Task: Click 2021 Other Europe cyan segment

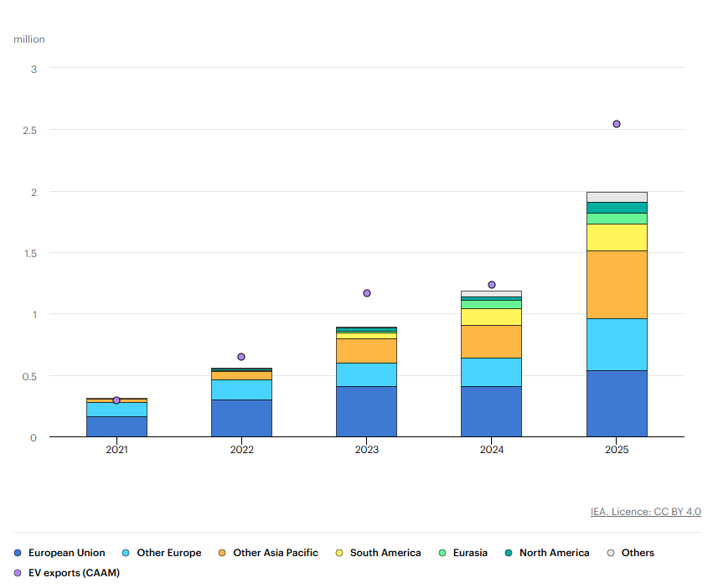Action: tap(116, 410)
